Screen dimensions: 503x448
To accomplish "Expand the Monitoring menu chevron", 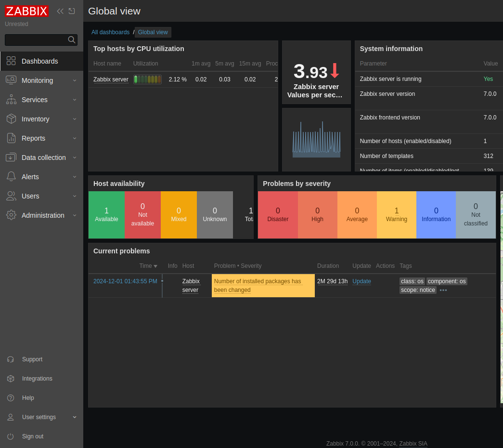I will coord(75,80).
